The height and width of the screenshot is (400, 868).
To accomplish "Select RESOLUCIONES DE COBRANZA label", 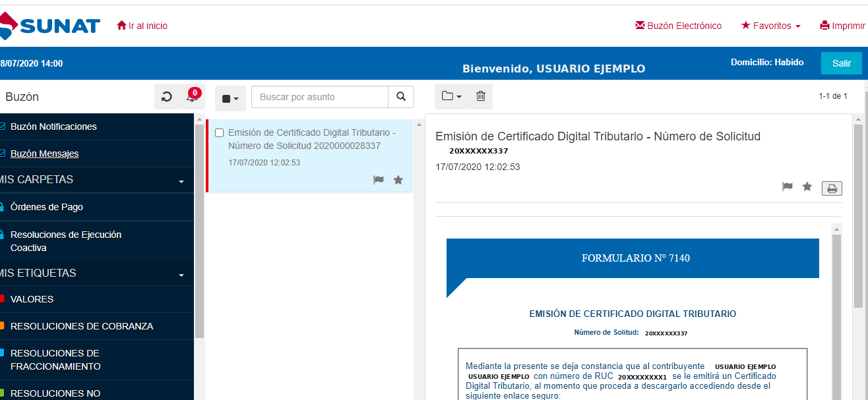I will pyautogui.click(x=82, y=326).
